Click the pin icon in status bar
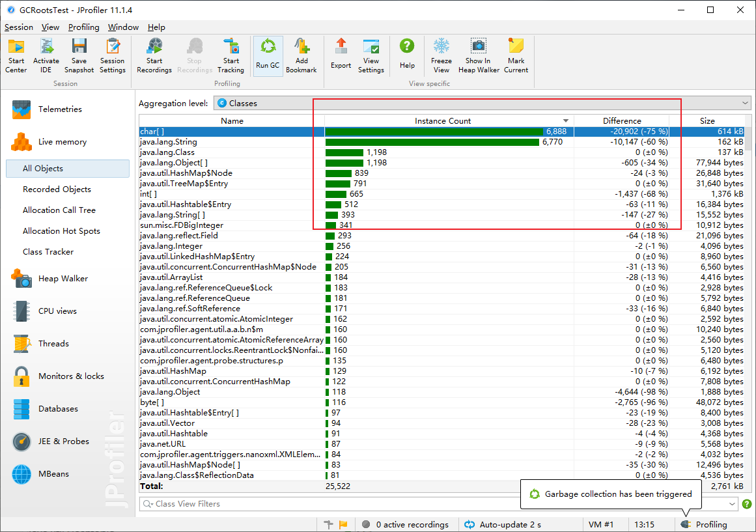Screen dimensions: 756x532 tap(328, 525)
